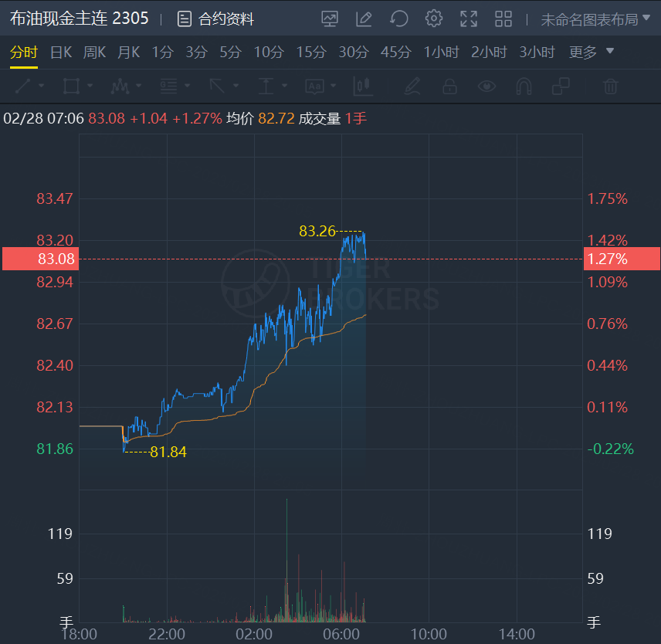Switch to the 周K tab
The width and height of the screenshot is (661, 644).
point(94,53)
